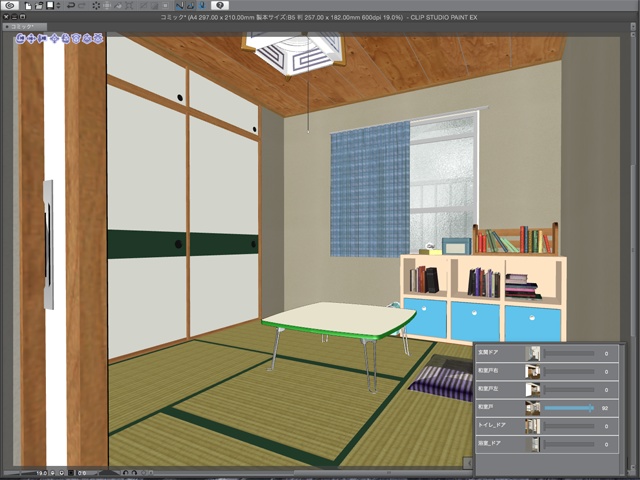Toggle Snap to Grid

click(202, 6)
